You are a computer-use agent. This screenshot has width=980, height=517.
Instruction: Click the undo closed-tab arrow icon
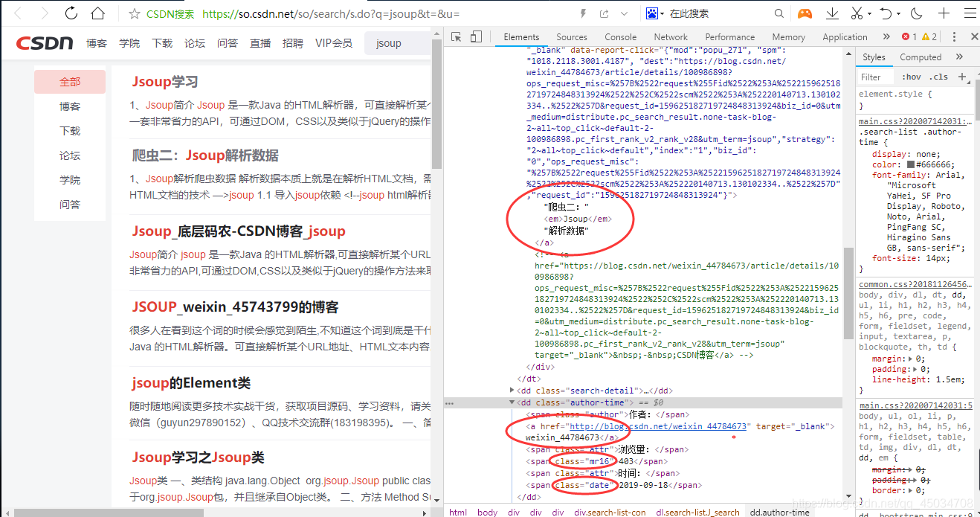pos(886,13)
